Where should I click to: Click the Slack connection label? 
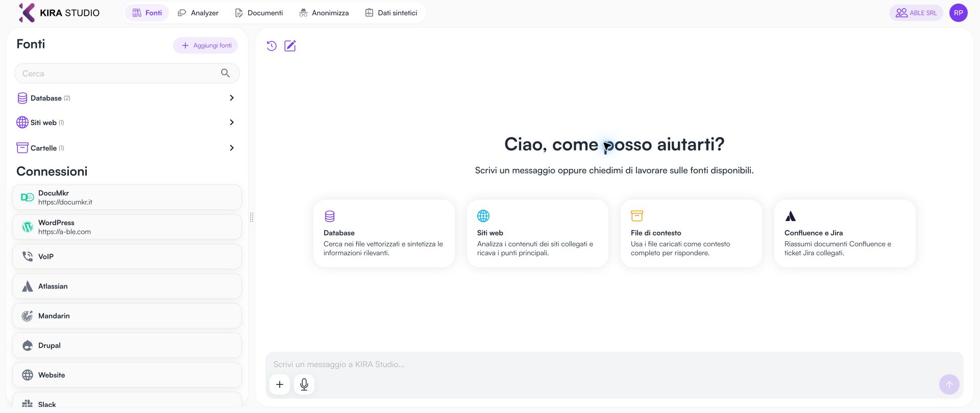click(x=47, y=404)
